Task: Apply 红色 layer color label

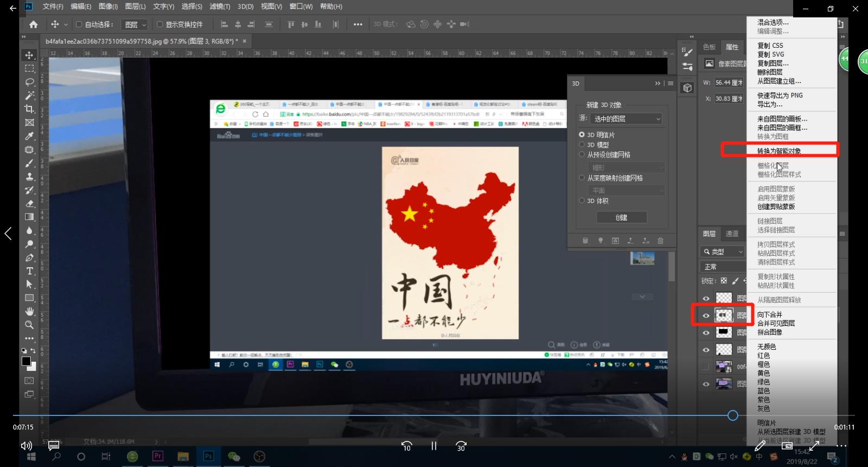Action: coord(763,355)
